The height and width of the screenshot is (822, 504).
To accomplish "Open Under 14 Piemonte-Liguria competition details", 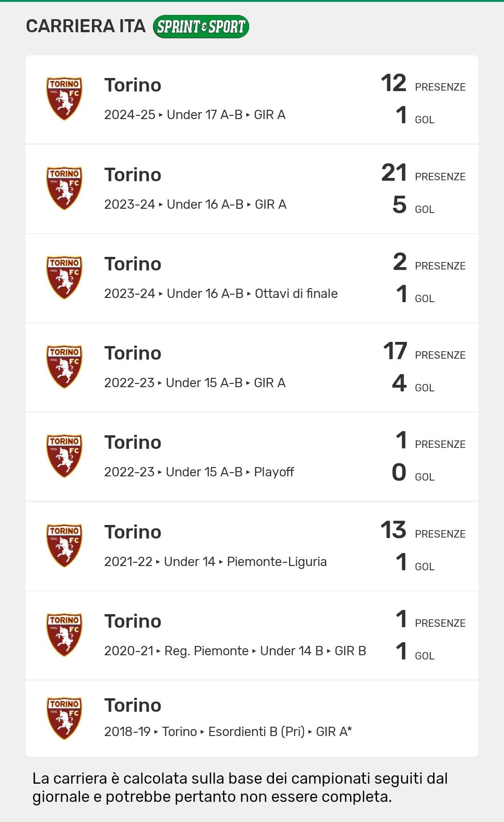I will pyautogui.click(x=215, y=561).
